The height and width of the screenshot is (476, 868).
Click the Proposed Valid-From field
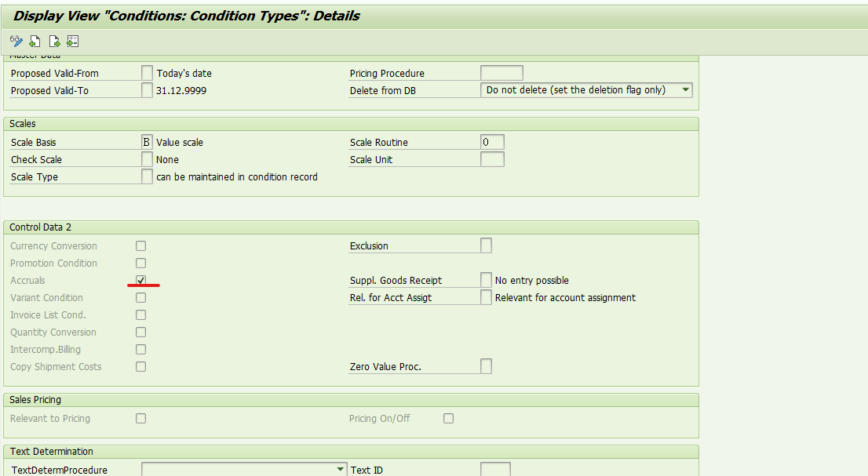(147, 73)
